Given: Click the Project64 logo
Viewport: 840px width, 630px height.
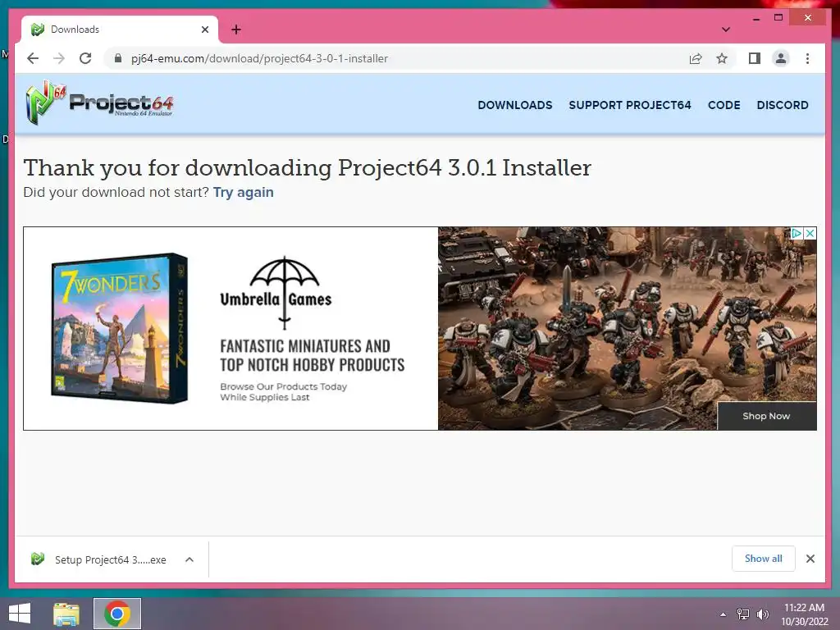Looking at the screenshot, I should coord(99,103).
